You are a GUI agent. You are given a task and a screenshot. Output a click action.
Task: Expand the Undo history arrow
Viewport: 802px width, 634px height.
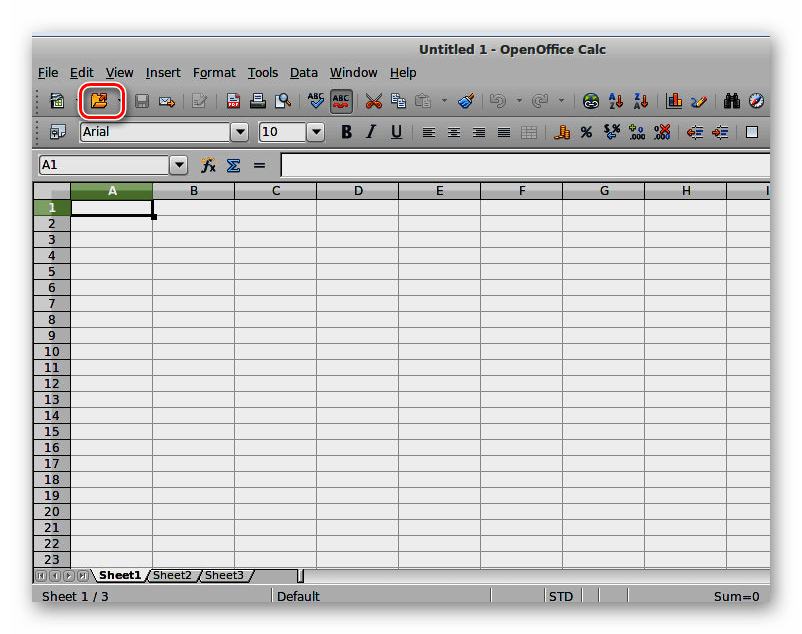coord(519,101)
